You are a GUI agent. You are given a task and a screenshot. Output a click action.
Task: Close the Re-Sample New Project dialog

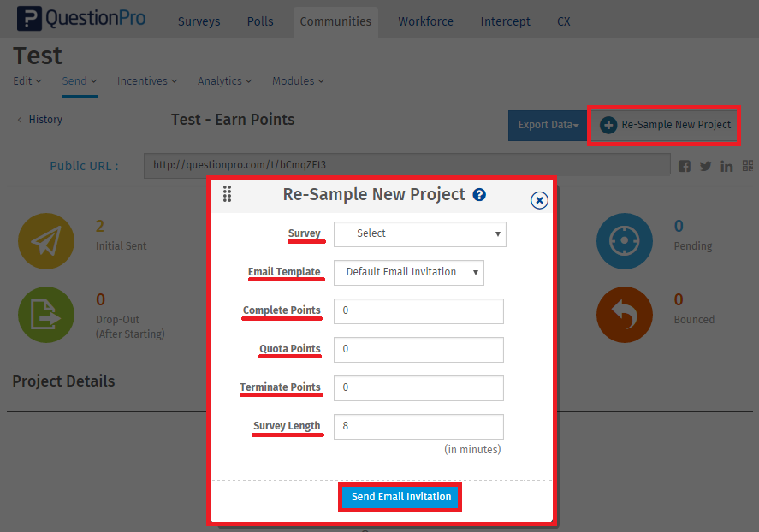click(x=539, y=200)
